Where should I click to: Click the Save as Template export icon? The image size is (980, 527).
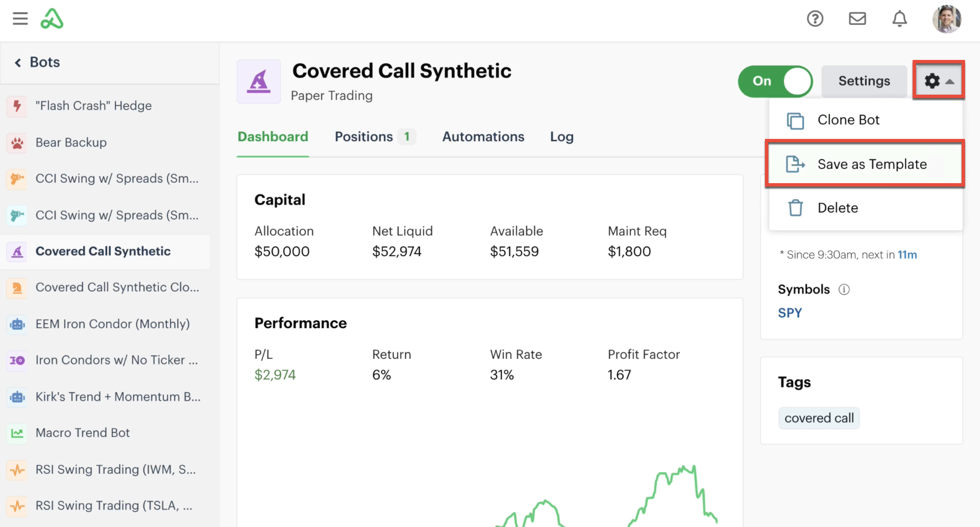(795, 164)
